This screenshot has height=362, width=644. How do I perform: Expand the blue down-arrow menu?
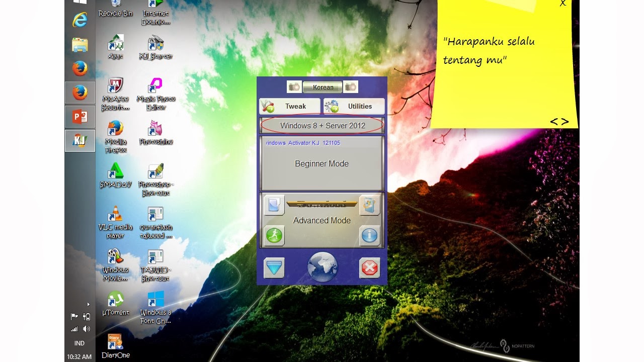274,268
